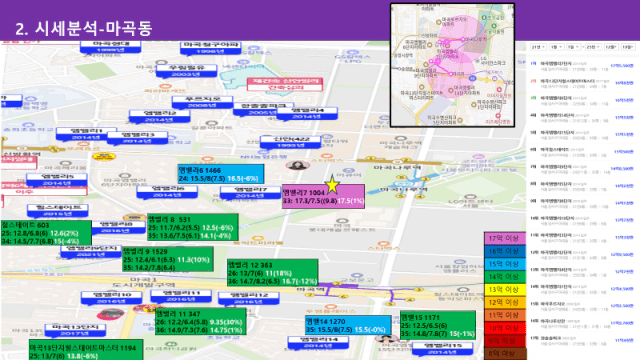Viewport: 640px width, 360px height.
Task: Click the blue 엠밸14 1270 price box
Action: [348, 325]
